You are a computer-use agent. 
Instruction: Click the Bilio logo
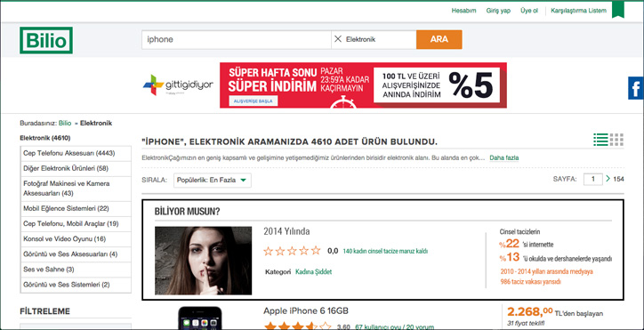click(x=46, y=40)
